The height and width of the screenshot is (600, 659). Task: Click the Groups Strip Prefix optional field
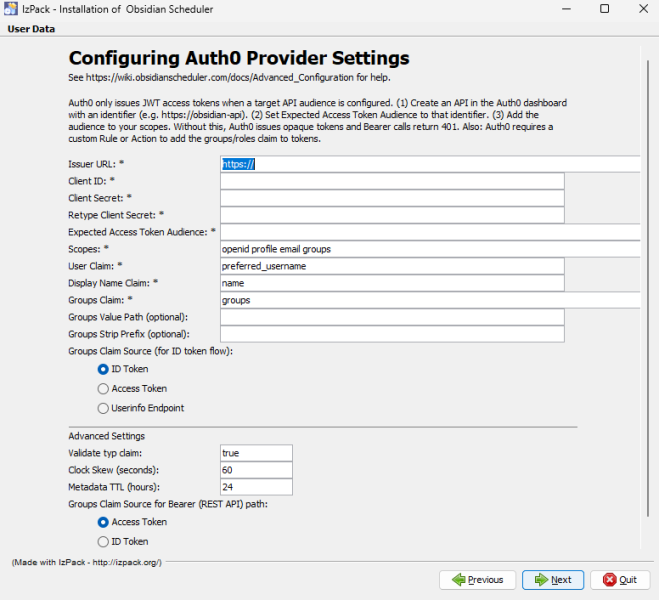point(392,334)
